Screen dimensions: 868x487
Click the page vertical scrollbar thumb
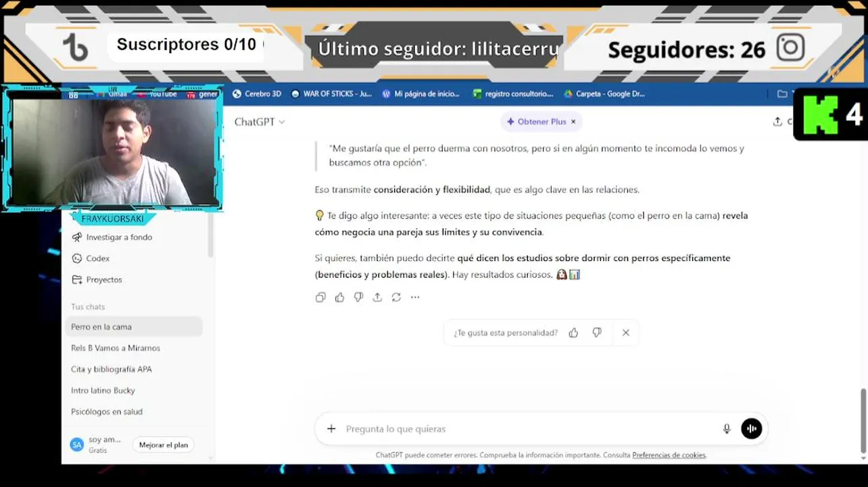coord(863,421)
